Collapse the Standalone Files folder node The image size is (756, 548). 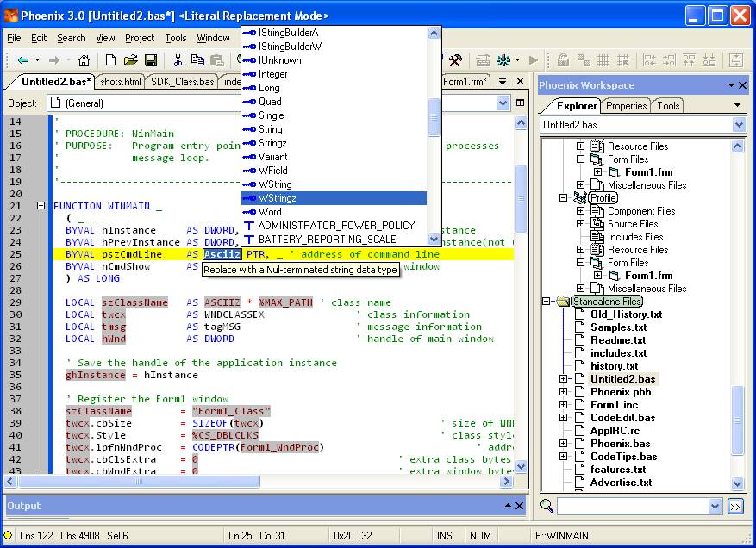pos(546,302)
